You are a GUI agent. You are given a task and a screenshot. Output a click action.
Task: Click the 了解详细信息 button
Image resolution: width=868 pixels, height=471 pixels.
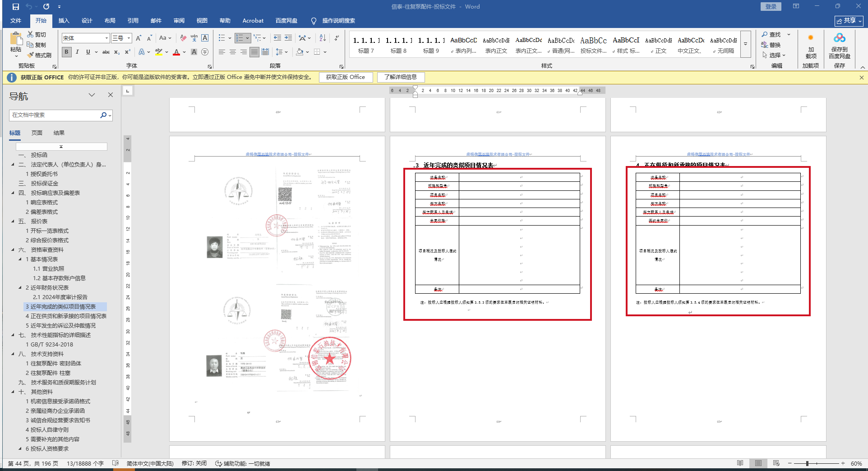coord(401,77)
